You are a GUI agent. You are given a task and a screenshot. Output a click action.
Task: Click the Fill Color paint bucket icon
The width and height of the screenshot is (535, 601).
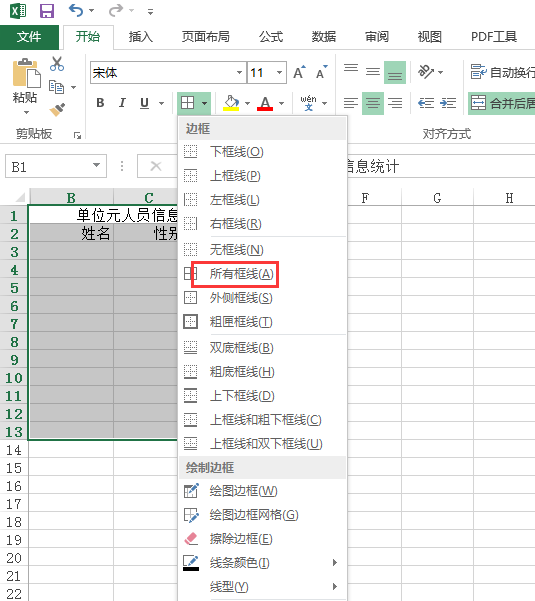[x=231, y=103]
